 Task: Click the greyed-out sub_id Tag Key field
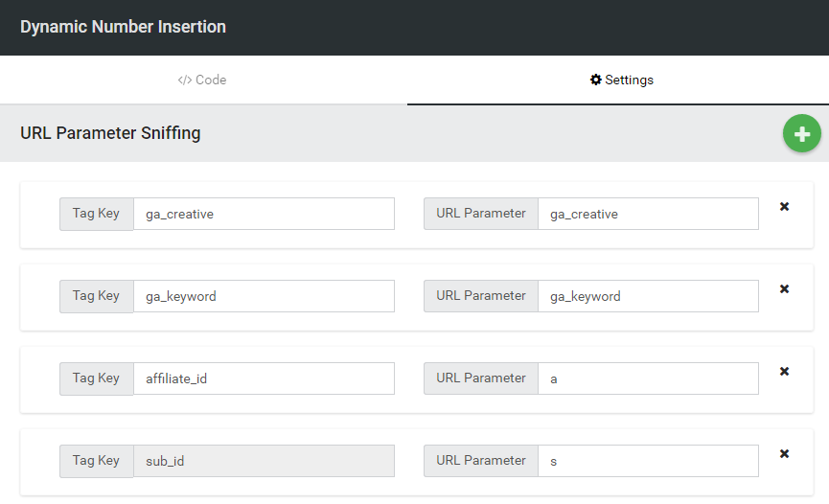pos(263,461)
